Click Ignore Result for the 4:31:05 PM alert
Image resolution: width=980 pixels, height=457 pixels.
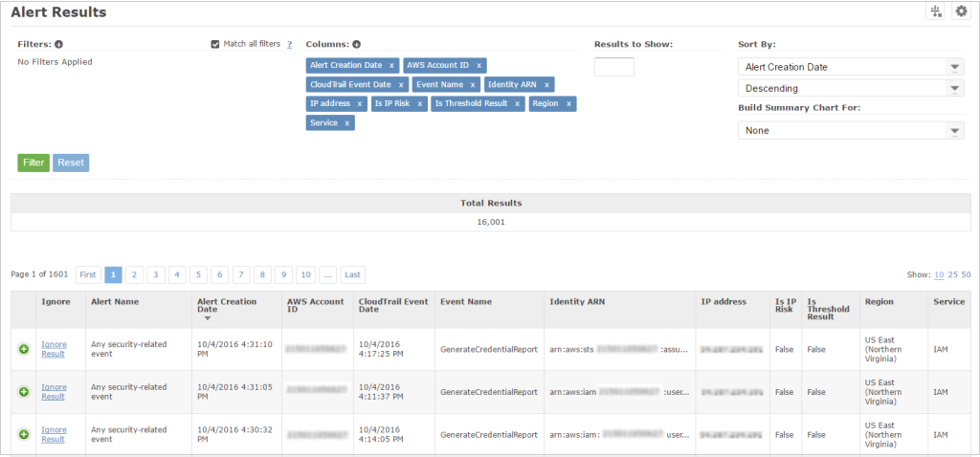(54, 391)
